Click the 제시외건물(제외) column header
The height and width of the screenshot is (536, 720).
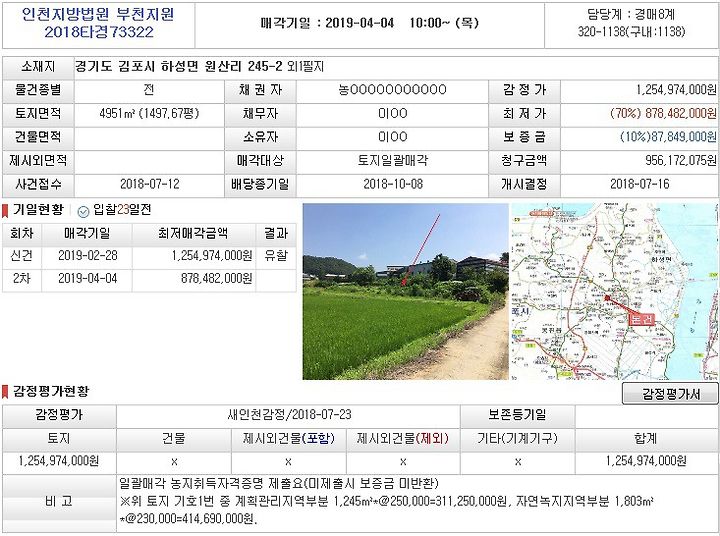point(403,439)
